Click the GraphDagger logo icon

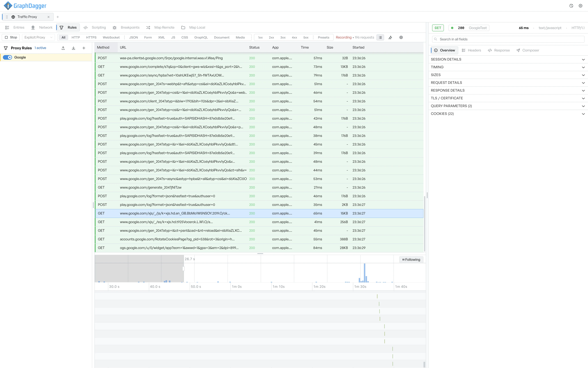click(8, 6)
